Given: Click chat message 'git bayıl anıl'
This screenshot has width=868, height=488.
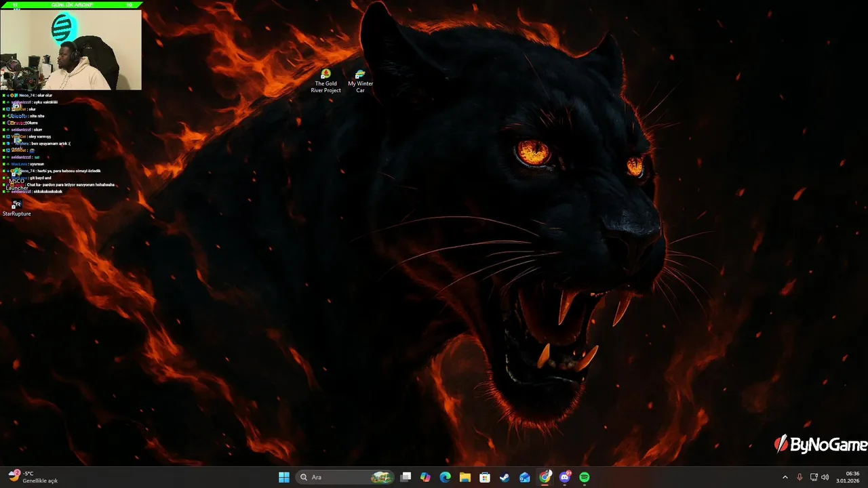Looking at the screenshot, I should [41, 178].
